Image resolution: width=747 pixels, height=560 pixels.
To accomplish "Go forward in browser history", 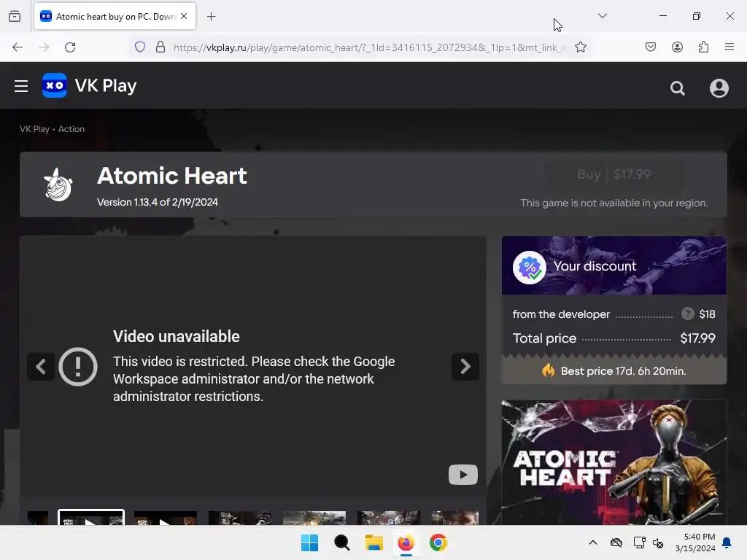I will pos(44,47).
